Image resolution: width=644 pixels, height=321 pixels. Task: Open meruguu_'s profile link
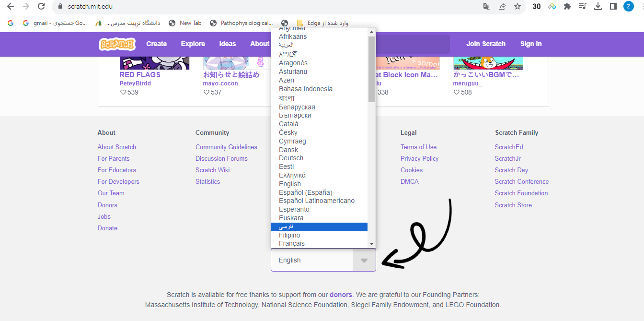click(468, 83)
